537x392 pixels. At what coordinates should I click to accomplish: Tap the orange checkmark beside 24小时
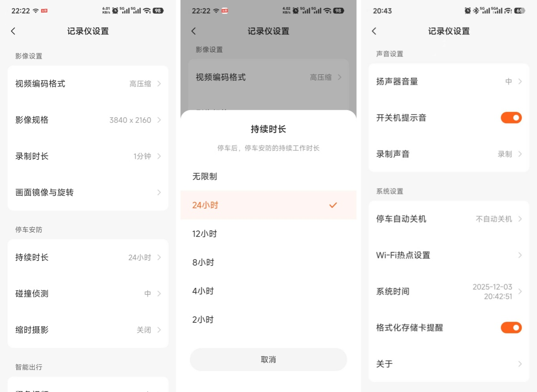(333, 205)
